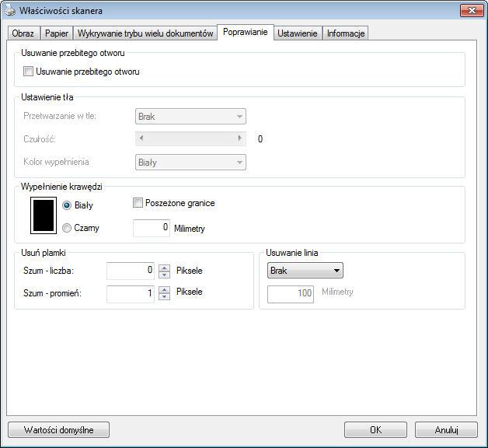Click left arrow of Czułość slider
The width and height of the screenshot is (488, 448).
coord(141,138)
